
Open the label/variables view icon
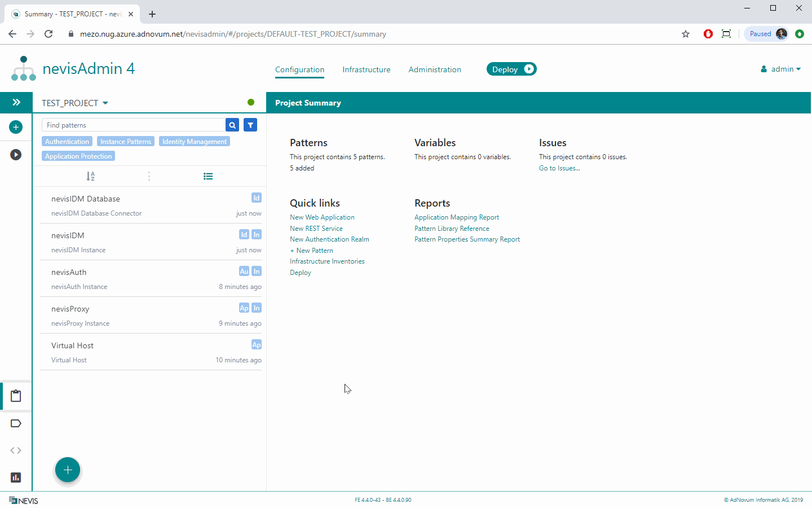tap(16, 423)
